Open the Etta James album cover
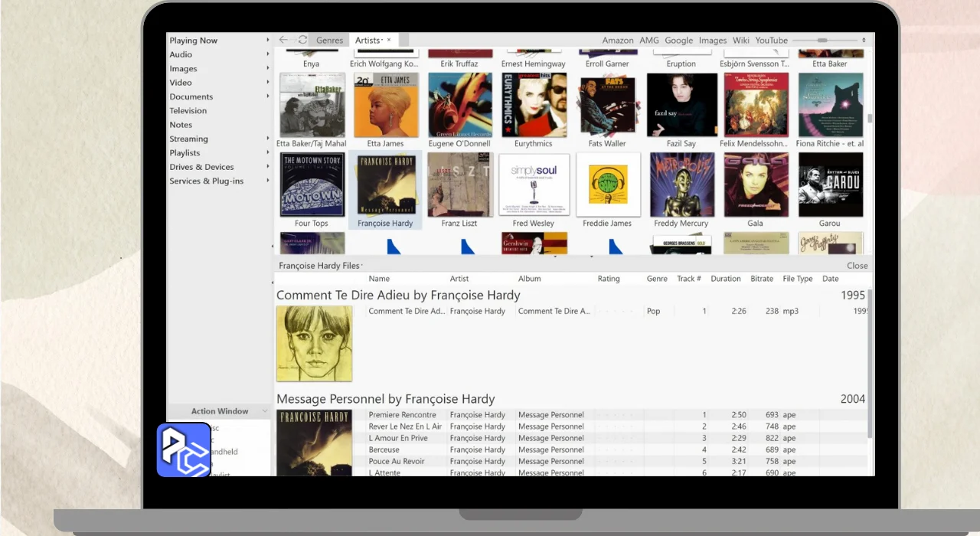Image resolution: width=980 pixels, height=536 pixels. click(386, 105)
